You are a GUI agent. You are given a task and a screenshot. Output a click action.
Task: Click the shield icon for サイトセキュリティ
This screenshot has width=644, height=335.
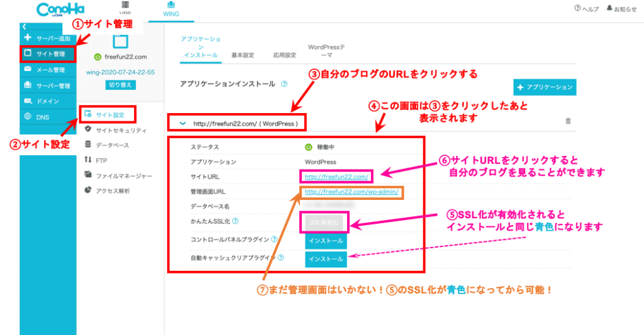pos(88,129)
